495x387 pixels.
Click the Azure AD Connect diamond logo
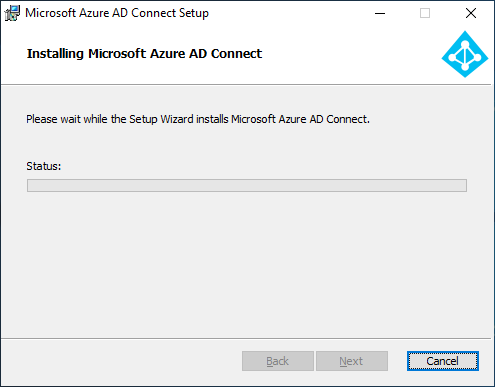pos(465,54)
